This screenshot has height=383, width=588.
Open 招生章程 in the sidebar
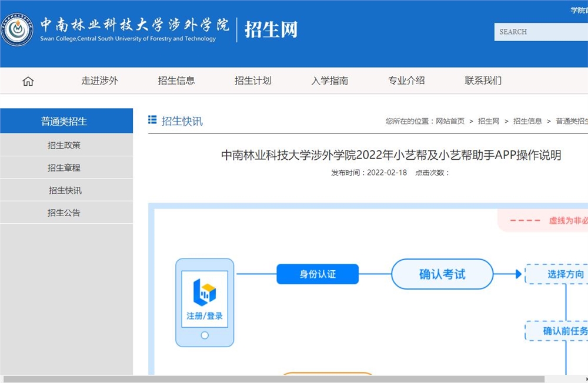[x=66, y=167]
